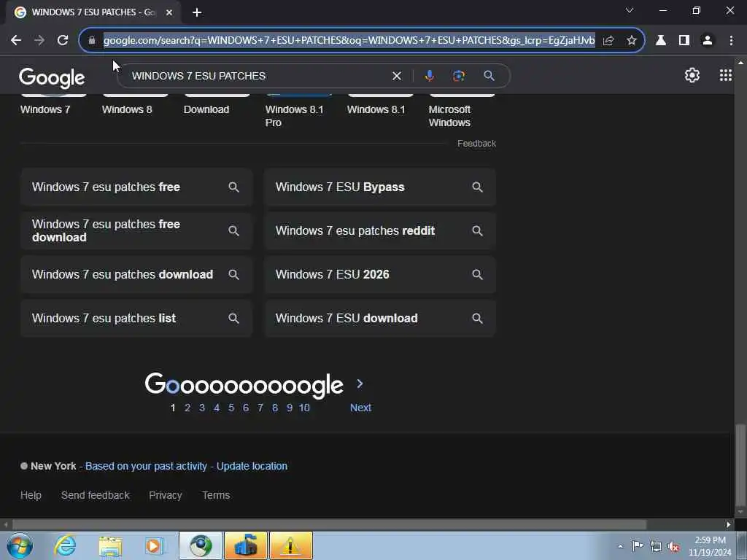This screenshot has width=747, height=560.
Task: Search 'Windows 7 esu patches download'
Action: point(136,275)
